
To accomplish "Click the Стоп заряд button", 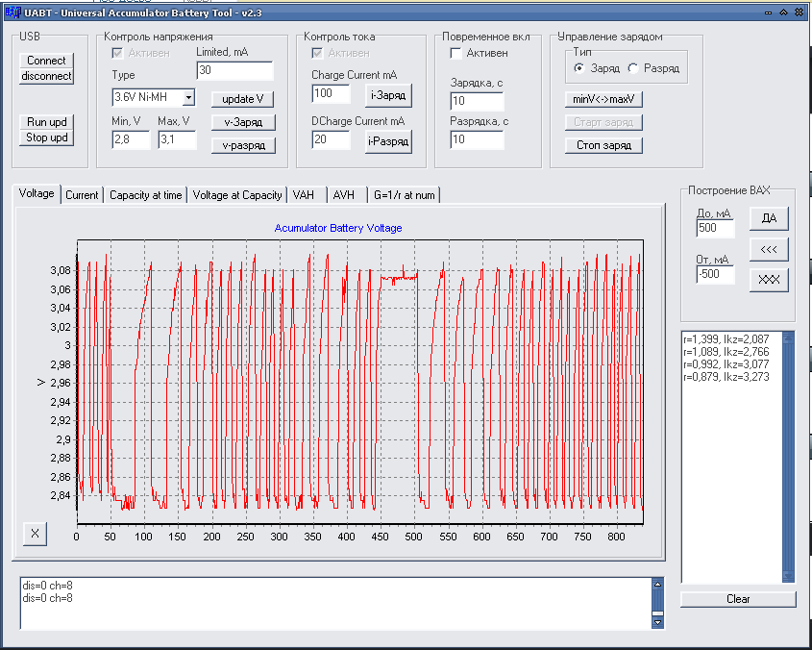I will pos(603,145).
